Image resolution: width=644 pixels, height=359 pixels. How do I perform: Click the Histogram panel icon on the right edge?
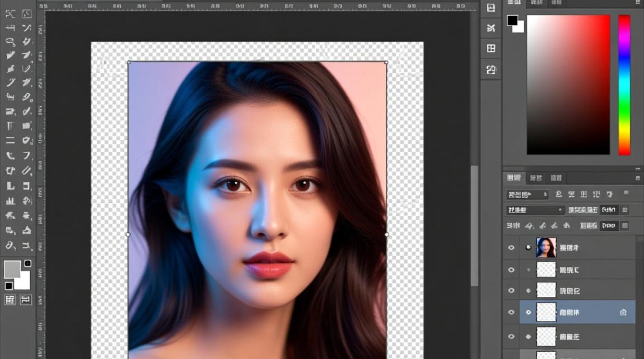pos(490,70)
